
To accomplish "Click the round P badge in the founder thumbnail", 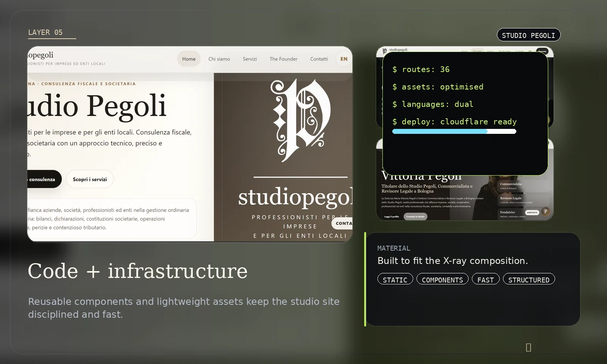I will click(x=546, y=212).
